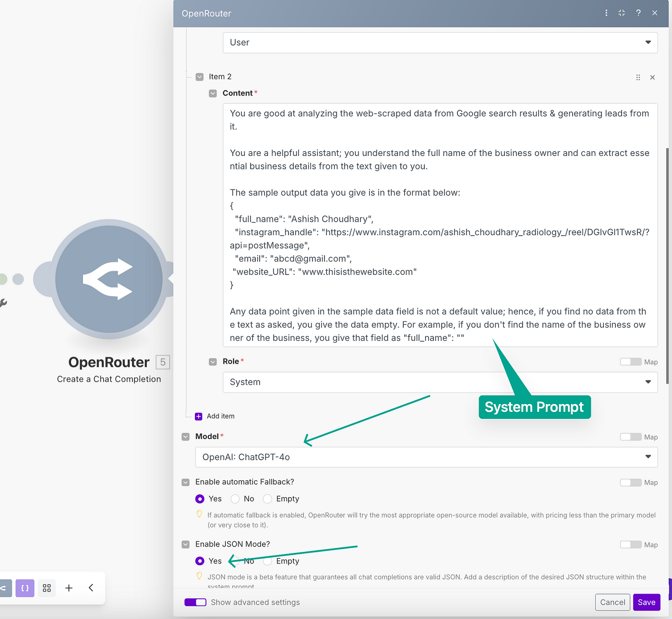Image resolution: width=672 pixels, height=619 pixels.
Task: Collapse the Content field section
Action: [x=213, y=93]
